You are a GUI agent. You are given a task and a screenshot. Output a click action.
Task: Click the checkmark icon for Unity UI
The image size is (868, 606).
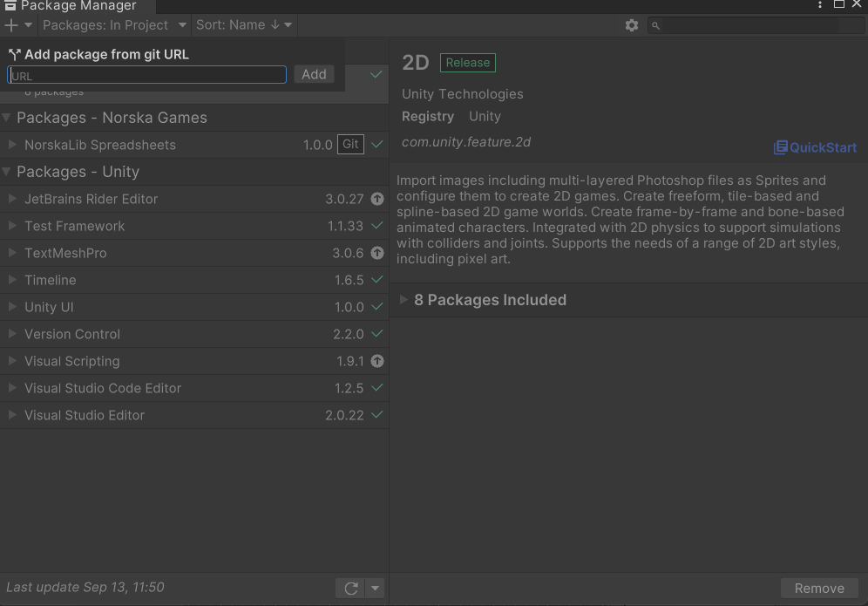click(377, 306)
